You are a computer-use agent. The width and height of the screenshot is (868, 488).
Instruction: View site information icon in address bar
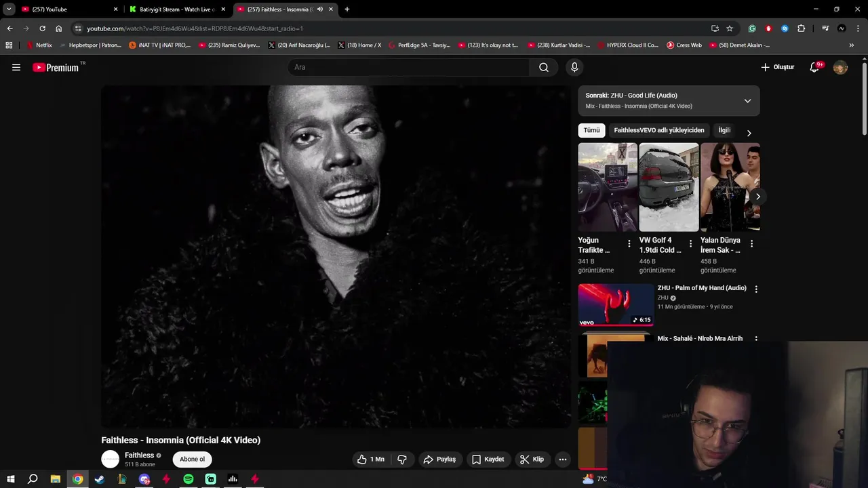pyautogui.click(x=78, y=28)
